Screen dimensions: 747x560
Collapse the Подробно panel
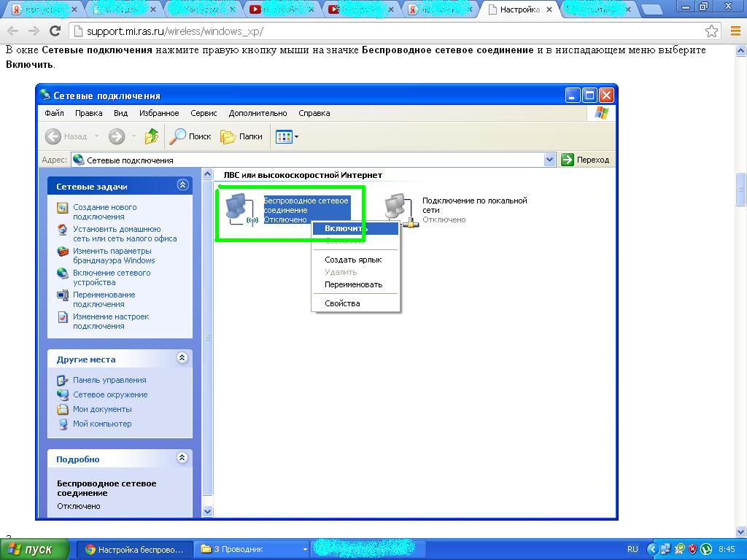tap(182, 458)
